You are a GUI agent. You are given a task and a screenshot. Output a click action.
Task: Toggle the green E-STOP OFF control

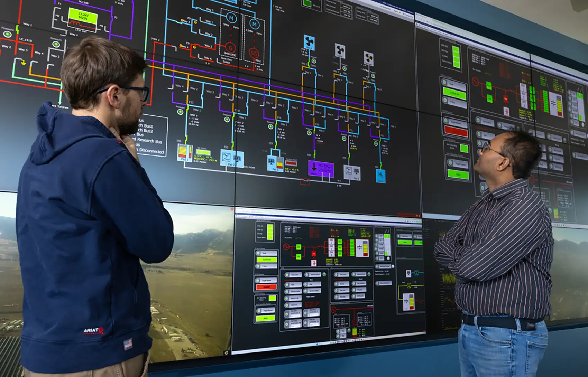pos(266,260)
